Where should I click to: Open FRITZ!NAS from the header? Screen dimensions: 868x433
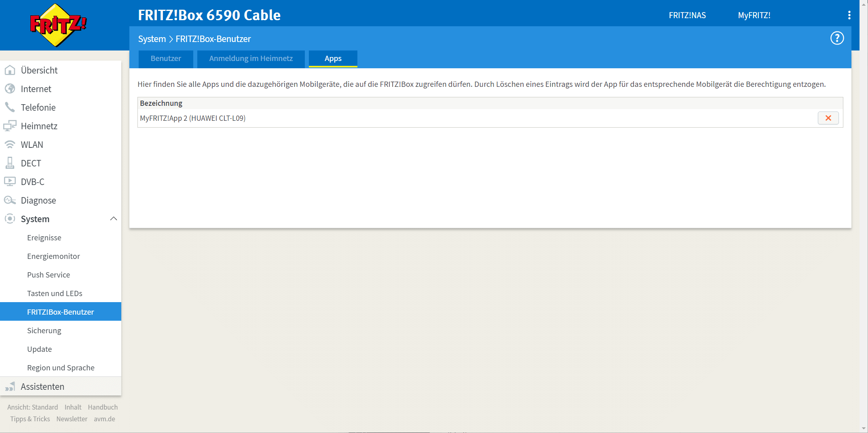point(687,15)
